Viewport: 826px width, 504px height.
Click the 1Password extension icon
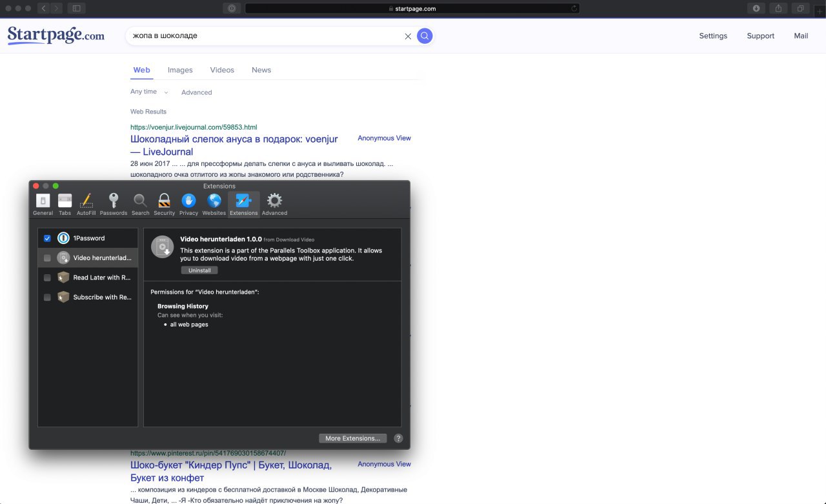click(x=63, y=238)
